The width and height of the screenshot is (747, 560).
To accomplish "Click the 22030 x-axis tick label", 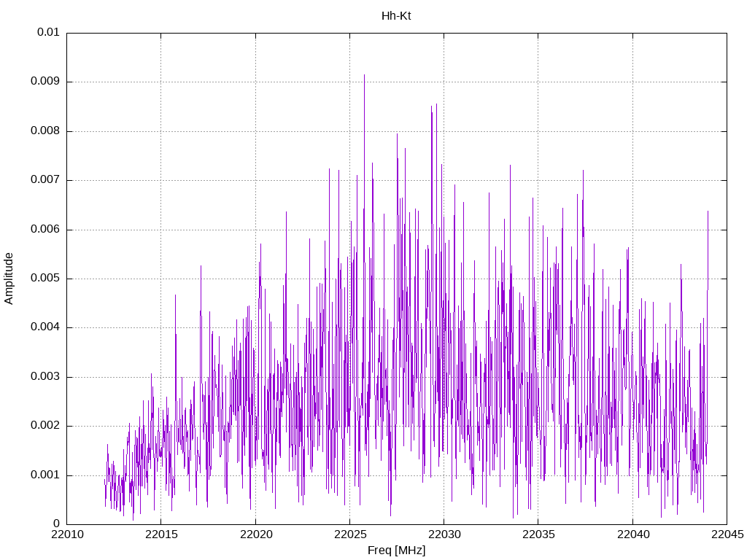I will (x=444, y=534).
